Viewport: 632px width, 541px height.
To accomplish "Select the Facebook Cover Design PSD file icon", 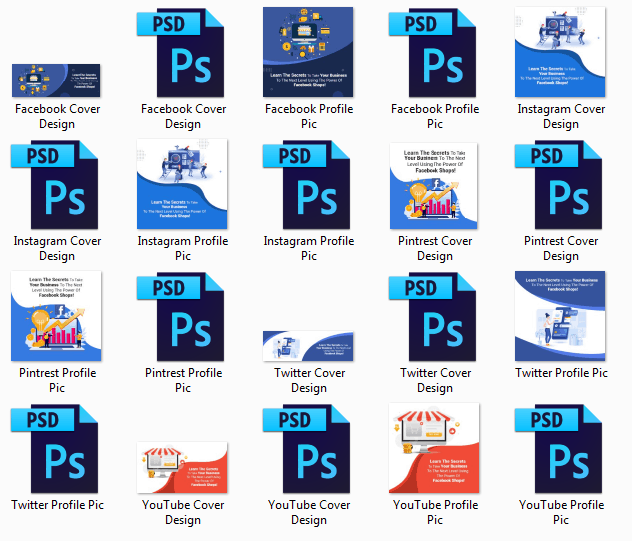I will 182,53.
